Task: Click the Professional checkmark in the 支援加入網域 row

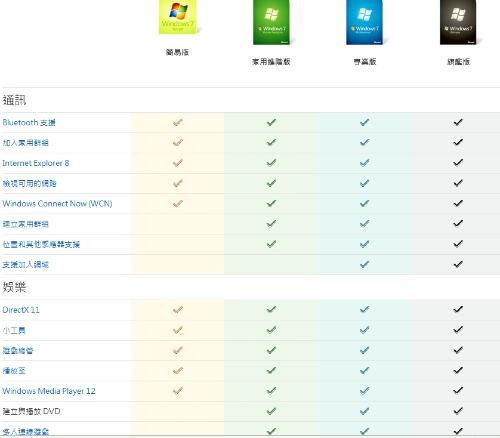Action: click(365, 264)
